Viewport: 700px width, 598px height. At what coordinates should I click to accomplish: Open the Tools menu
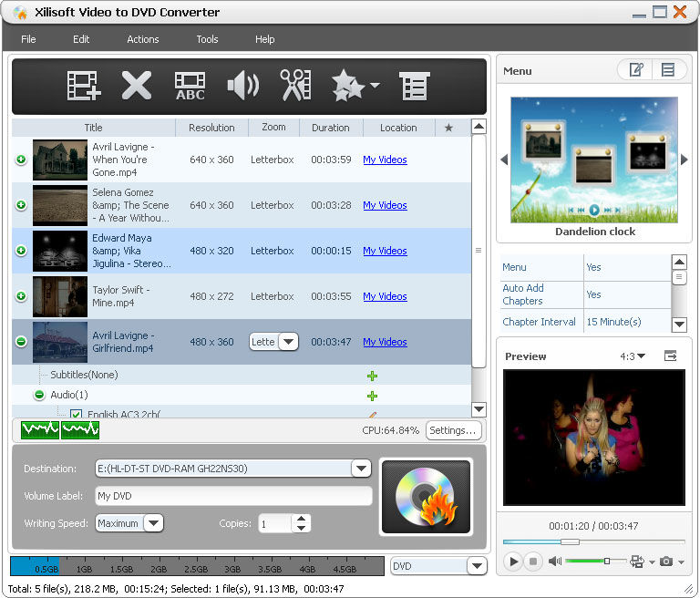[x=207, y=39]
